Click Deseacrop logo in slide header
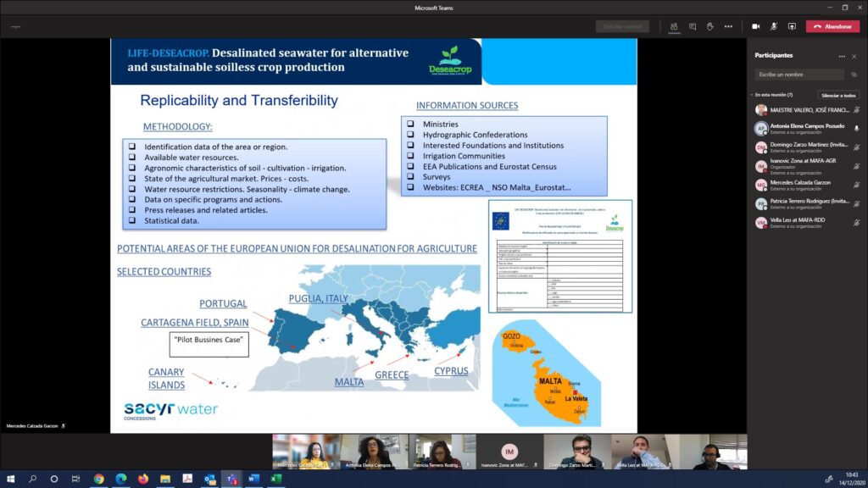Viewport: 868px width, 488px height. (x=450, y=61)
